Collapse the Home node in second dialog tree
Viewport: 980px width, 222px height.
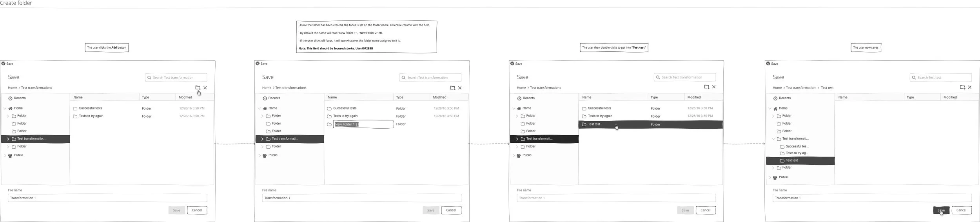[x=259, y=108]
